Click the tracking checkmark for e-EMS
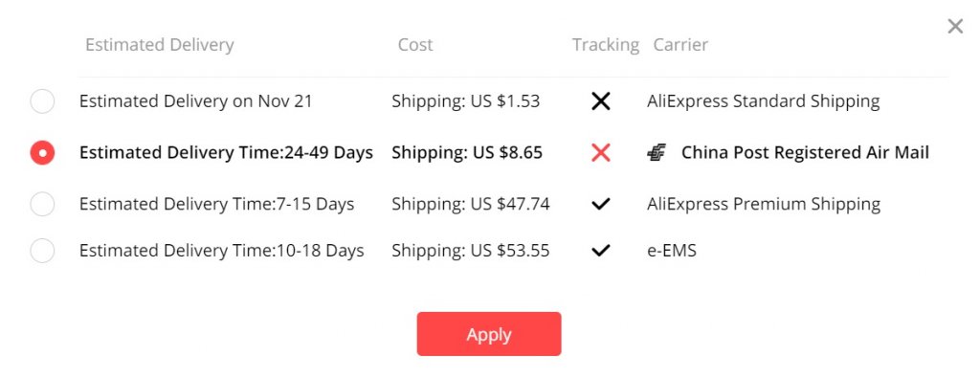 pyautogui.click(x=601, y=251)
